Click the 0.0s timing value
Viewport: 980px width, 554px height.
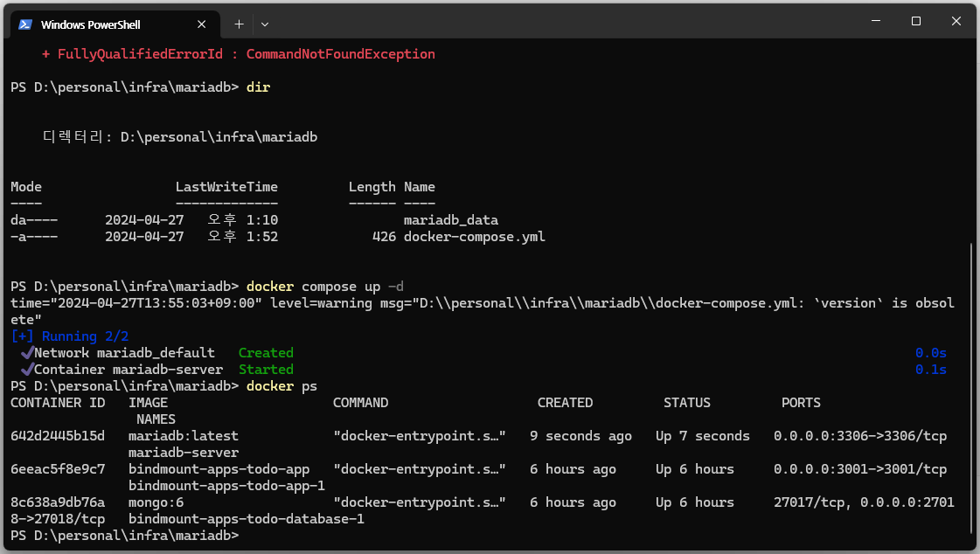coord(931,353)
